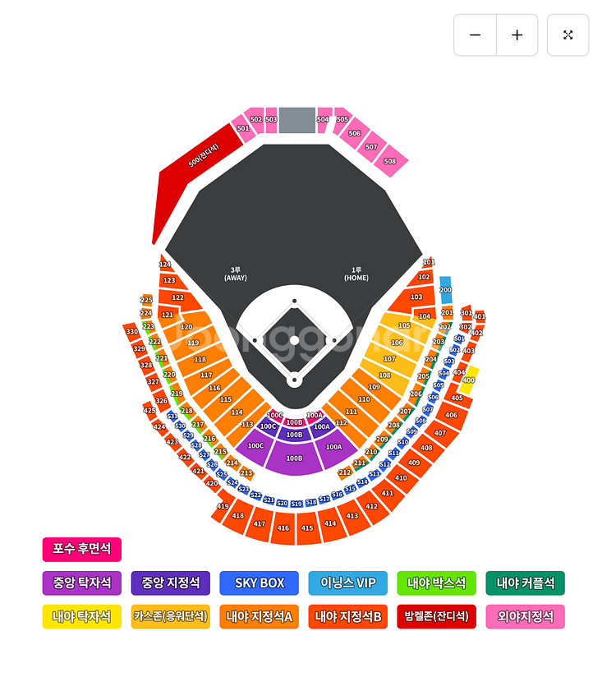Pick the SKY BOX legend label
Screen dimensions: 616x677
coord(259,583)
